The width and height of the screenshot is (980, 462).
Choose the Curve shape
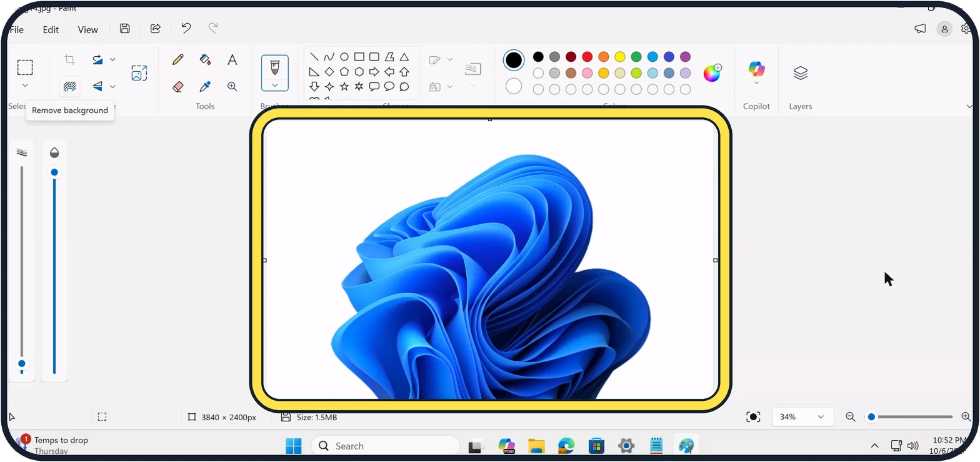pos(329,57)
